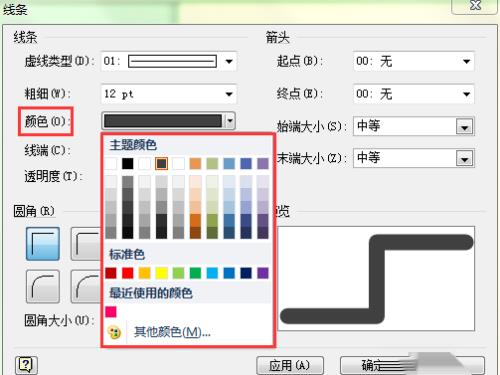The image size is (500, 375).
Task: Pick the light green standard color
Action: (178, 273)
